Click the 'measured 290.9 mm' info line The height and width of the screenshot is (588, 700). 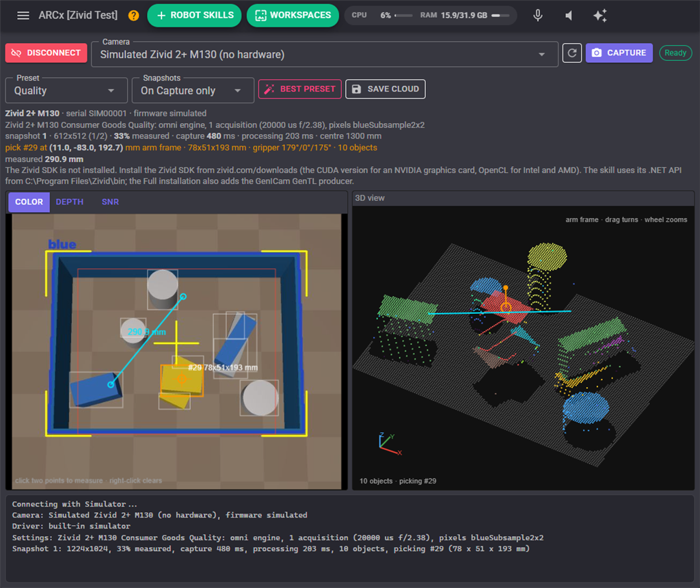(x=44, y=159)
